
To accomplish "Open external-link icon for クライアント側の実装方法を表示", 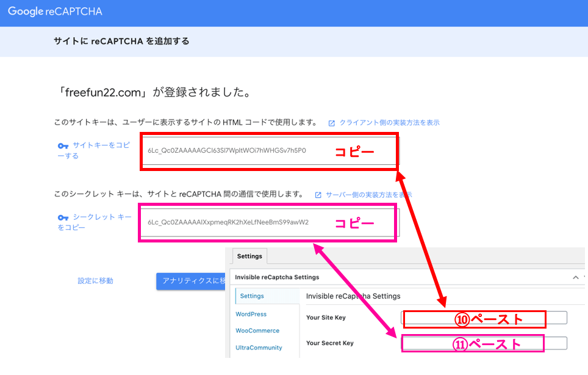I will click(x=331, y=123).
